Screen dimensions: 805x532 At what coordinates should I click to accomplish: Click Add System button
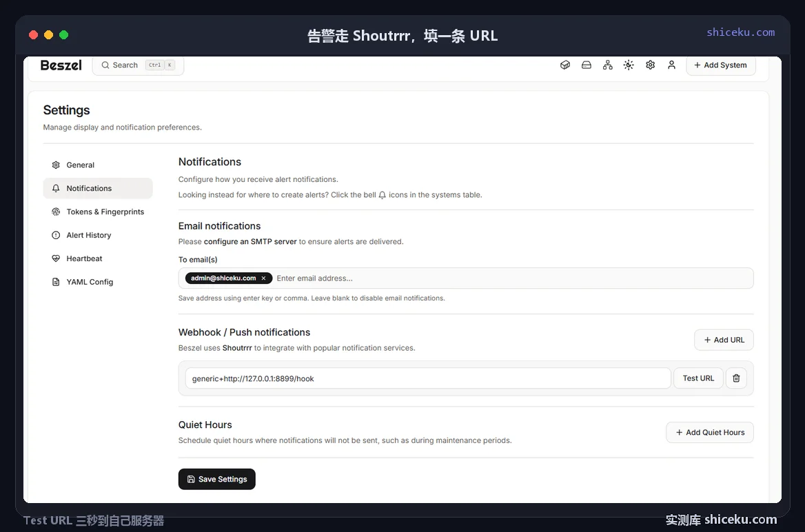coord(721,65)
